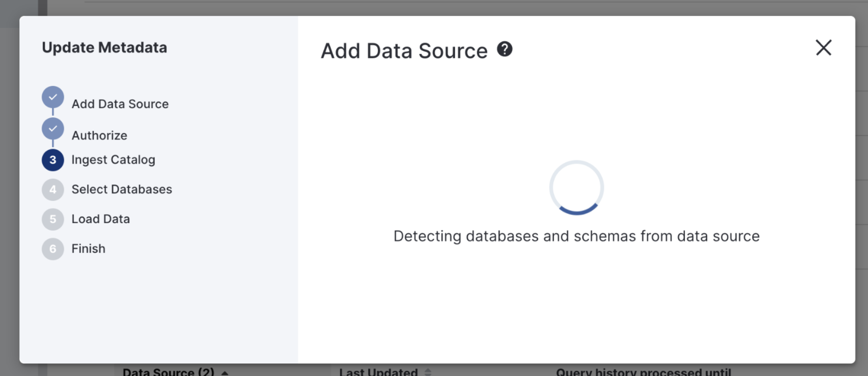The width and height of the screenshot is (868, 376).
Task: Select the Select Databases step label
Action: [121, 190]
